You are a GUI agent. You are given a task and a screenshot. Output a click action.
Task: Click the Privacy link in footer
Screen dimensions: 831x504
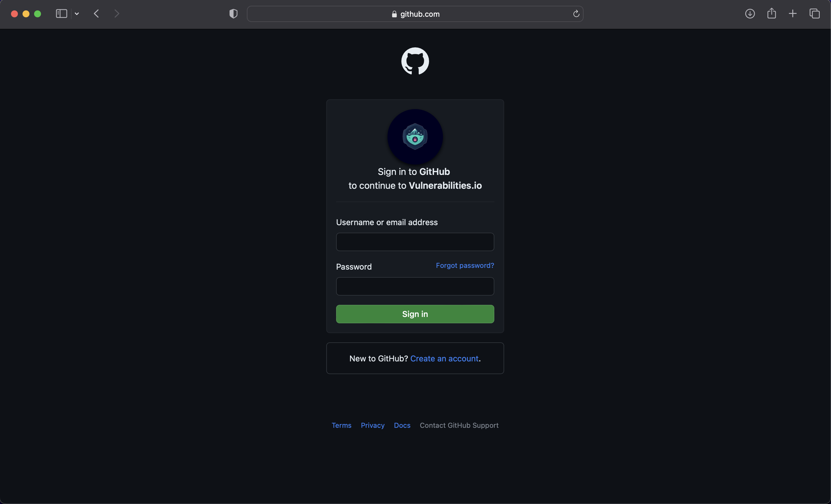point(373,425)
